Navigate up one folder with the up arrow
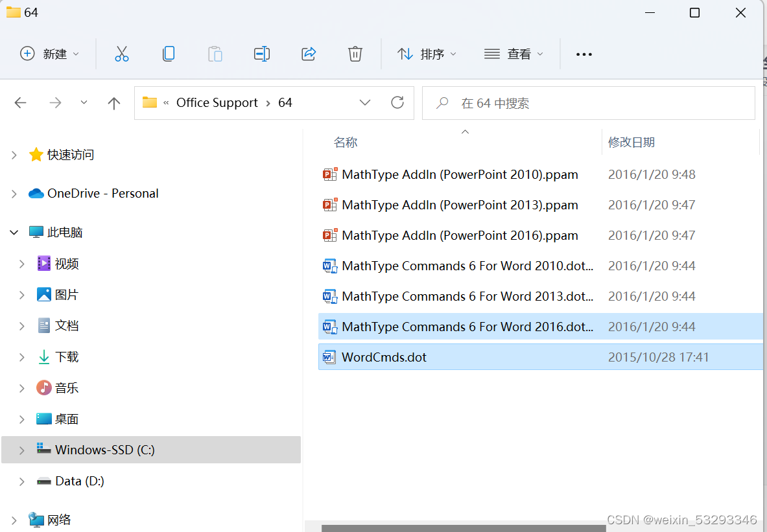 [113, 102]
